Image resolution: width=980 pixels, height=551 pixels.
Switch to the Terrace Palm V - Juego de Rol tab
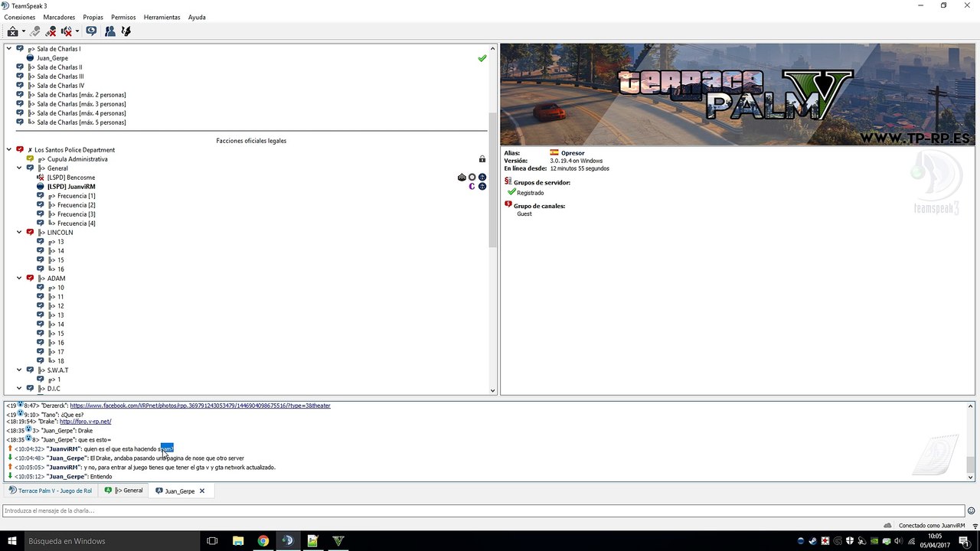coord(51,491)
